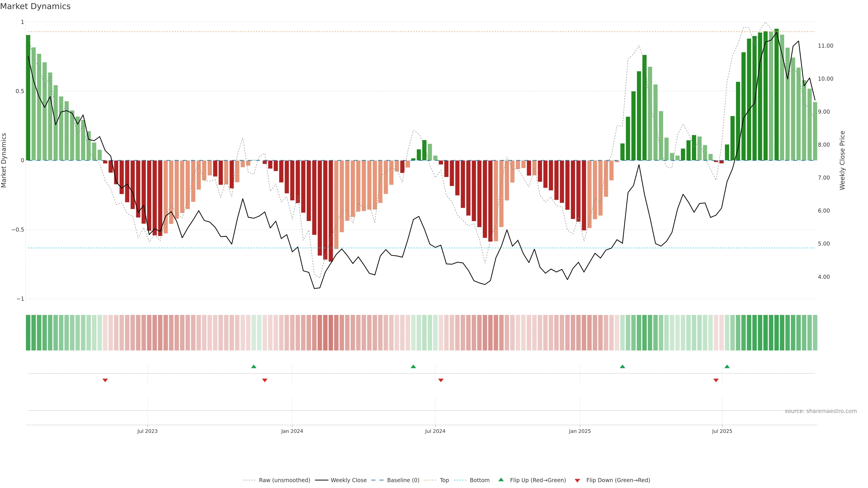Click the first red flip-down marker

105,380
